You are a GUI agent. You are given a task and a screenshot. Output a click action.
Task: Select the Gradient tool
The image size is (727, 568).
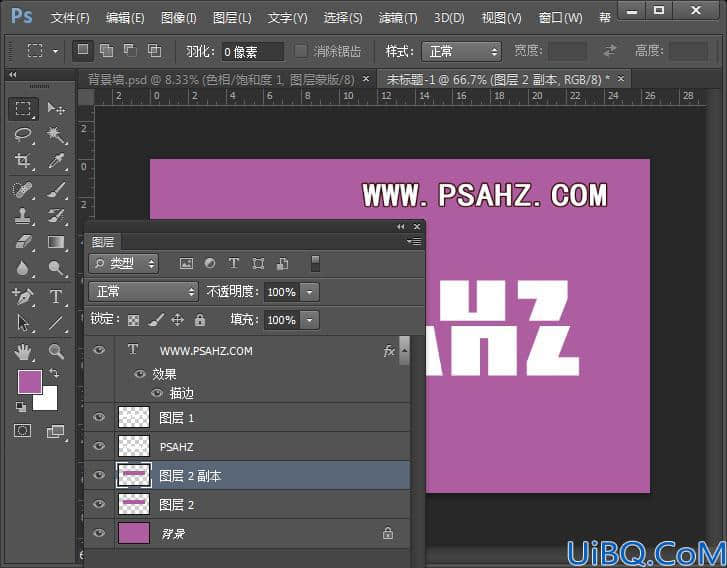(x=56, y=242)
